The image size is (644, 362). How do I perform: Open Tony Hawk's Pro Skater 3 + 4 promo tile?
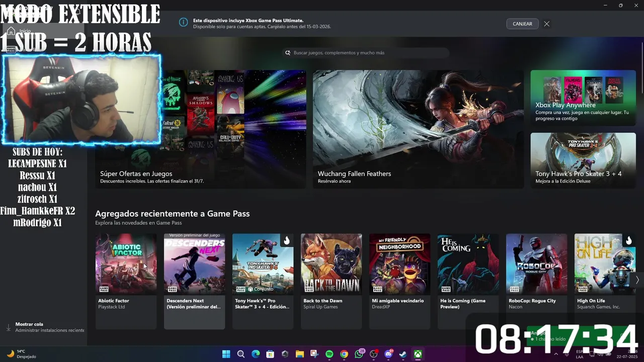coord(583,160)
